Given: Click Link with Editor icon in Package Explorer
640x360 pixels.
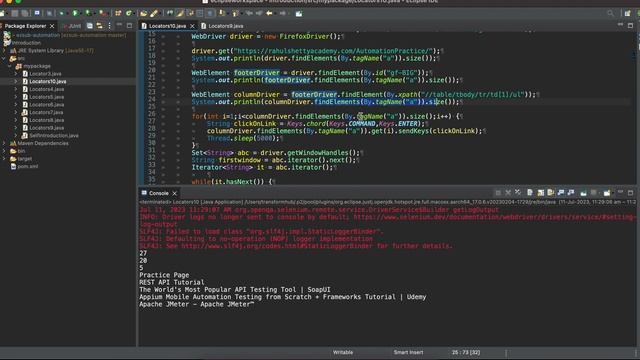Looking at the screenshot, I should coord(99,26).
